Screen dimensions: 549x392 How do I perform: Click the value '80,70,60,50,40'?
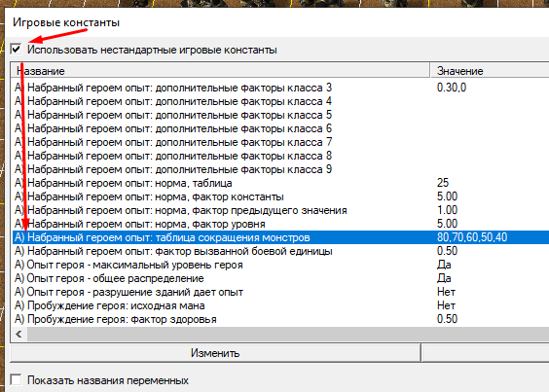coord(472,237)
